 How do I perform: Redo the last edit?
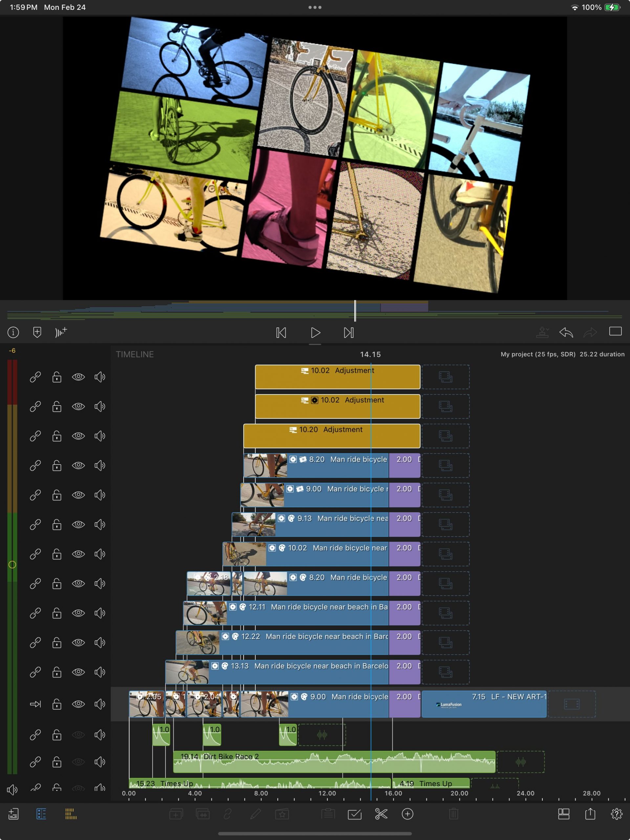[589, 332]
